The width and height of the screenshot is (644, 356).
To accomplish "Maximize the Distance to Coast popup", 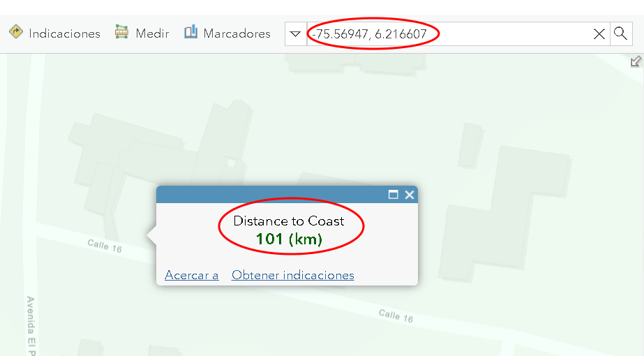I will 394,195.
